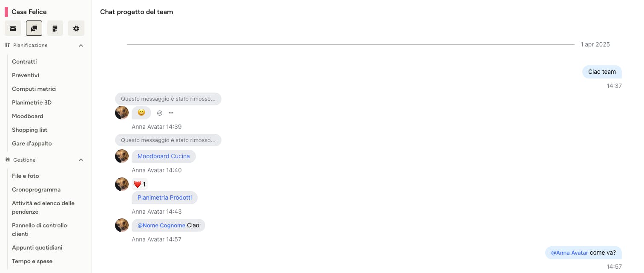Open the settings gear icon
Viewport: 644px width, 273px height.
coord(76,29)
